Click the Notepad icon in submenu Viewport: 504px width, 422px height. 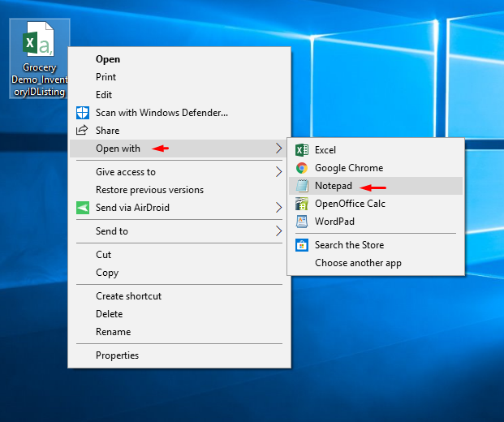click(x=302, y=186)
